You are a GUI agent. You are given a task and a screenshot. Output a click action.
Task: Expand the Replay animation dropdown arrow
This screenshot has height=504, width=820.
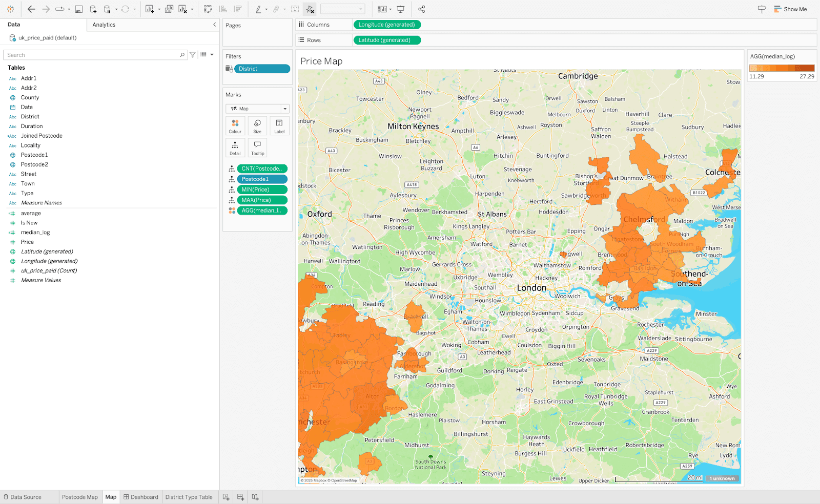point(69,9)
